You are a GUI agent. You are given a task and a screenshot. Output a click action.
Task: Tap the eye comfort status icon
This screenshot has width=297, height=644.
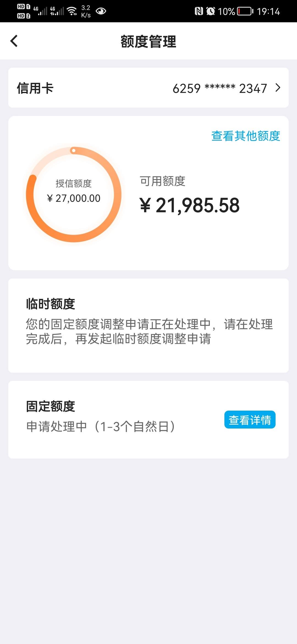pos(101,11)
